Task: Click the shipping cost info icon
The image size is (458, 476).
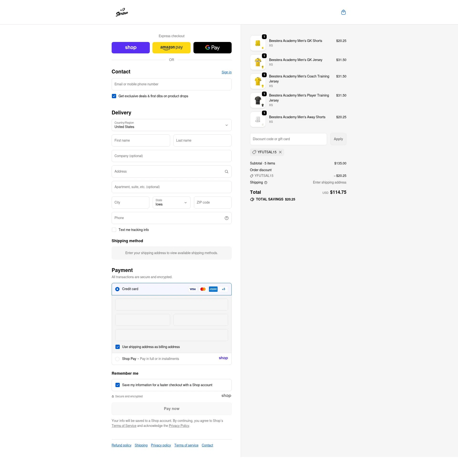Action: click(x=265, y=182)
